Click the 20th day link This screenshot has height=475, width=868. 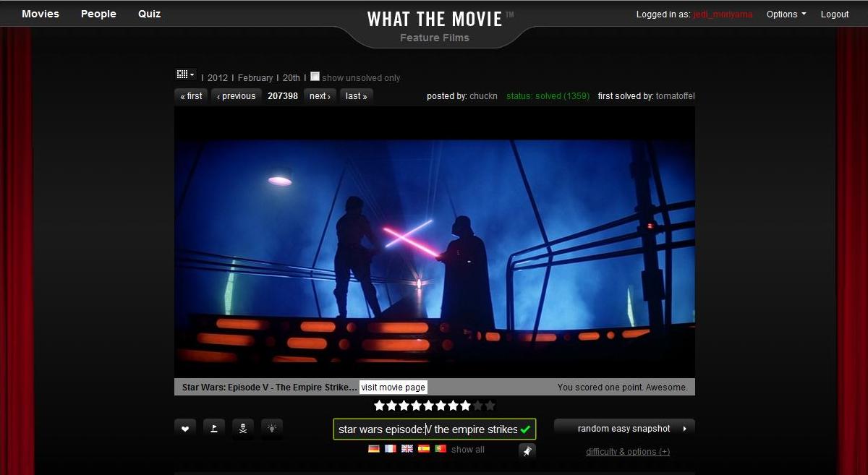pos(292,78)
